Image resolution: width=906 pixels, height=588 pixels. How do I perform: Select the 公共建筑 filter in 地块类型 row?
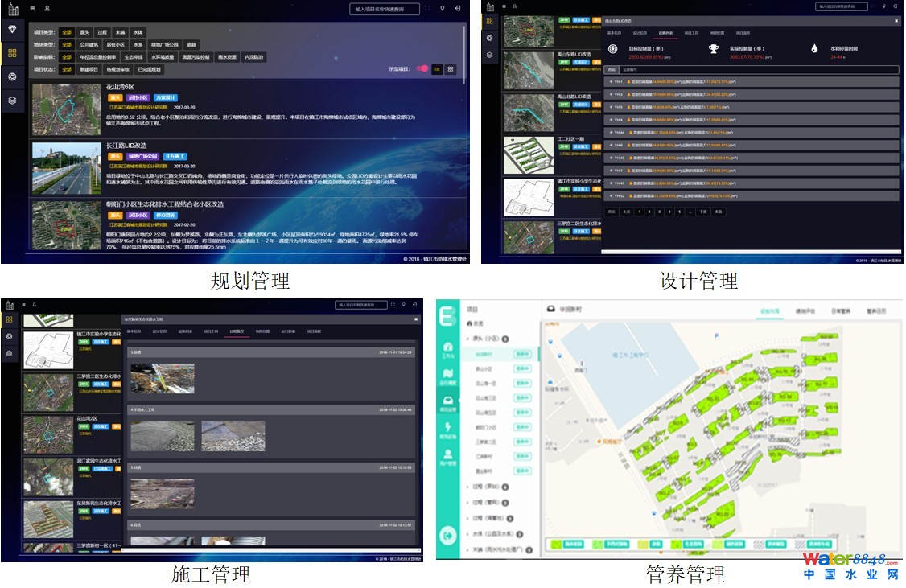[89, 45]
